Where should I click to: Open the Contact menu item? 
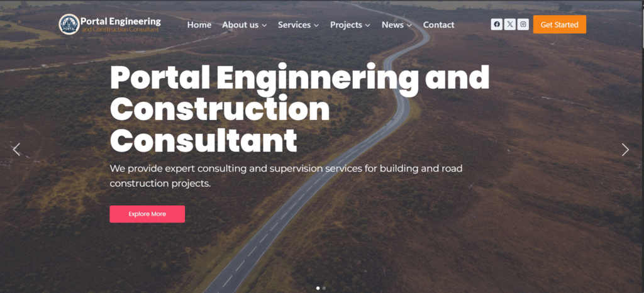coord(438,25)
